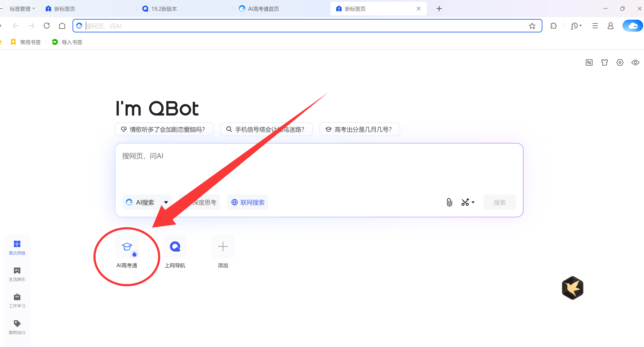Open a new tab with plus button

click(439, 9)
